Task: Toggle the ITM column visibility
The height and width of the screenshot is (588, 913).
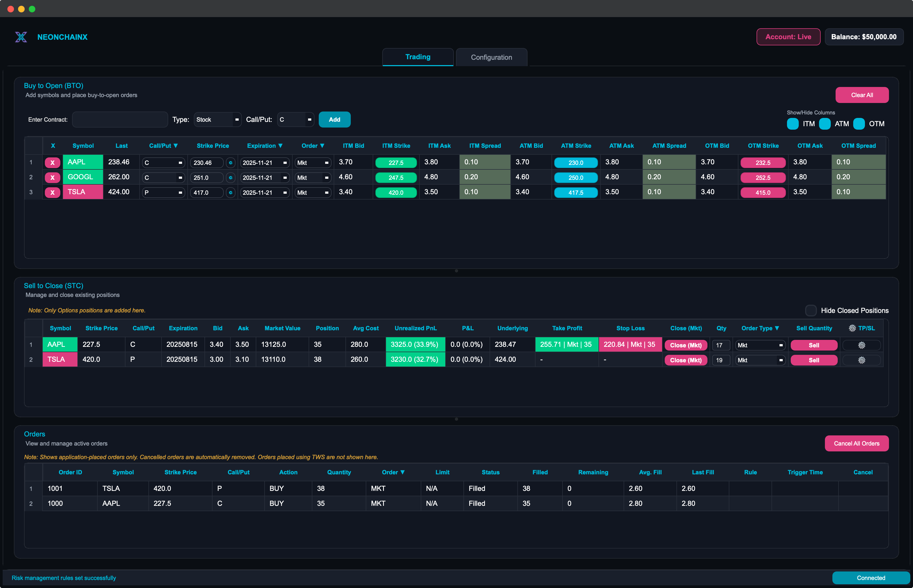Action: 793,124
